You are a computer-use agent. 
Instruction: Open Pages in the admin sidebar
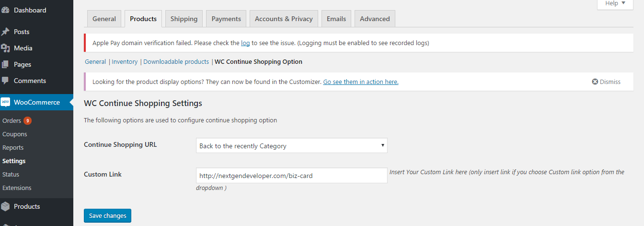click(36, 64)
